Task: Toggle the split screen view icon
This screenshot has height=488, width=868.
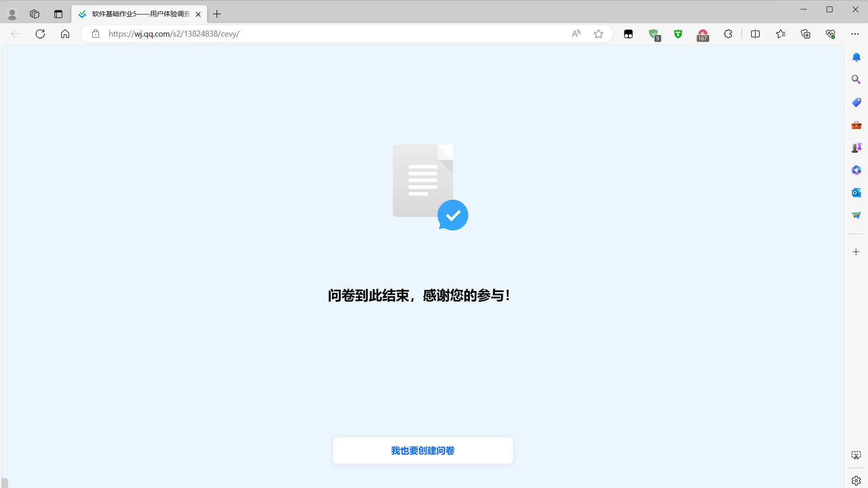Action: [755, 34]
